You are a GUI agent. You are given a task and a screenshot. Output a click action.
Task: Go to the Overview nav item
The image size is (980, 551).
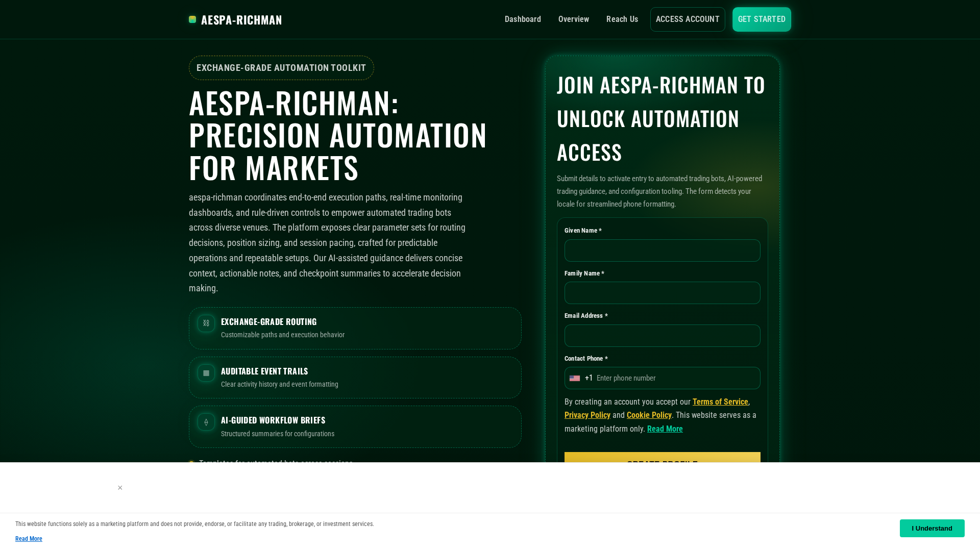pyautogui.click(x=574, y=19)
